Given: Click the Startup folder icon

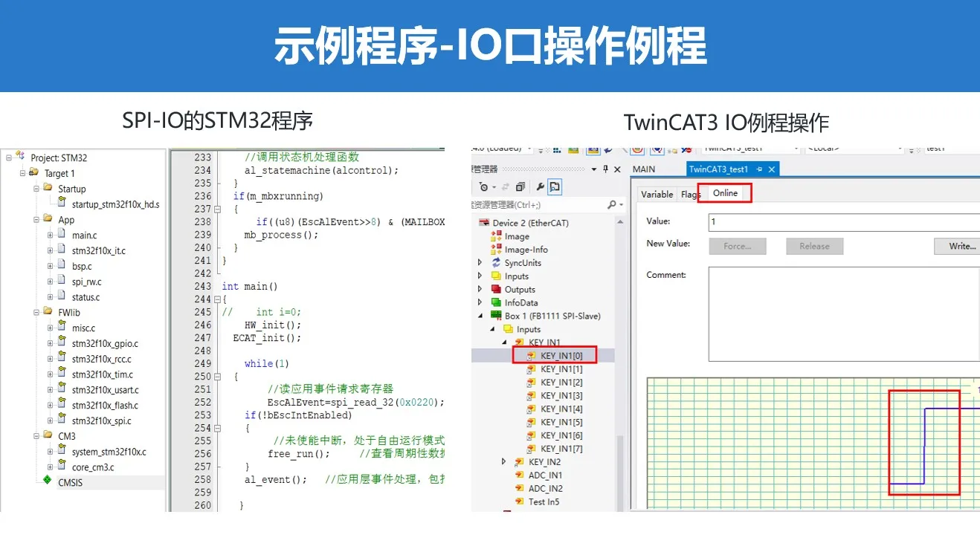Looking at the screenshot, I should pyautogui.click(x=48, y=188).
